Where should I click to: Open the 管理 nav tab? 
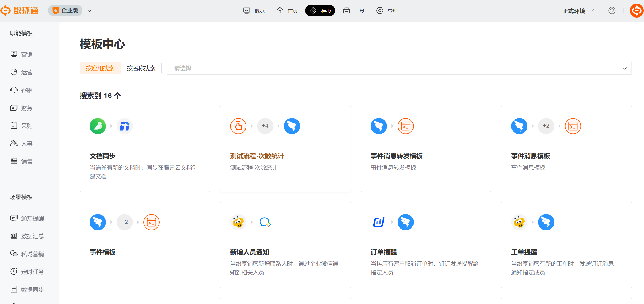[x=387, y=11]
